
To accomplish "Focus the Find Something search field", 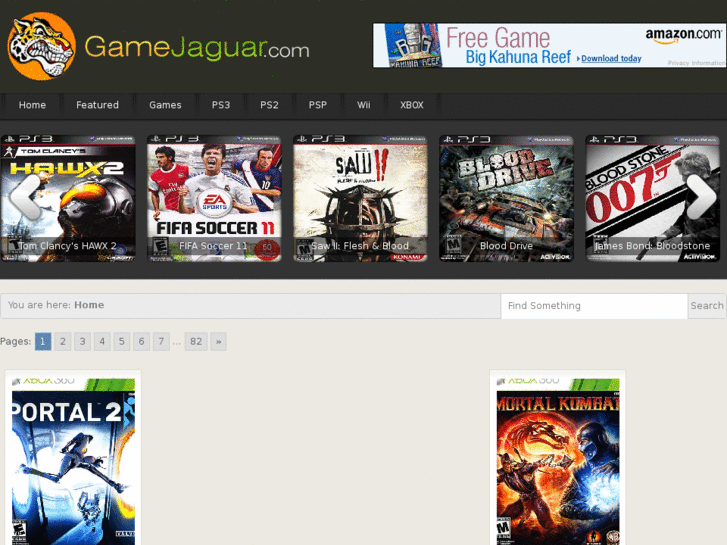I will click(594, 306).
